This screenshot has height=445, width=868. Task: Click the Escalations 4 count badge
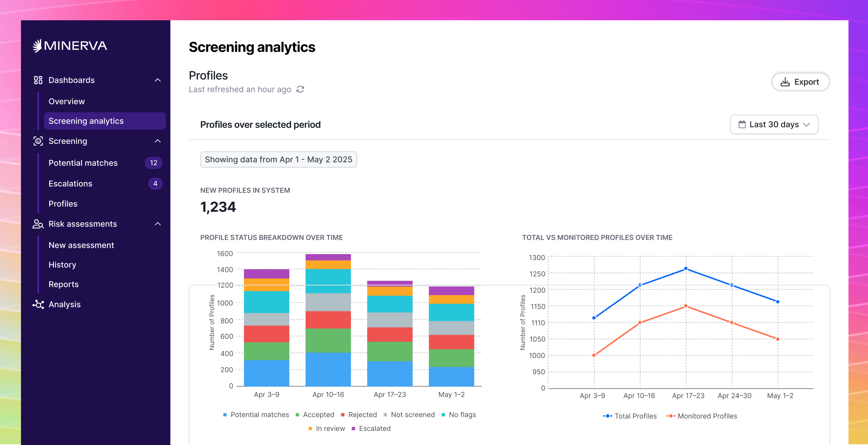click(155, 183)
